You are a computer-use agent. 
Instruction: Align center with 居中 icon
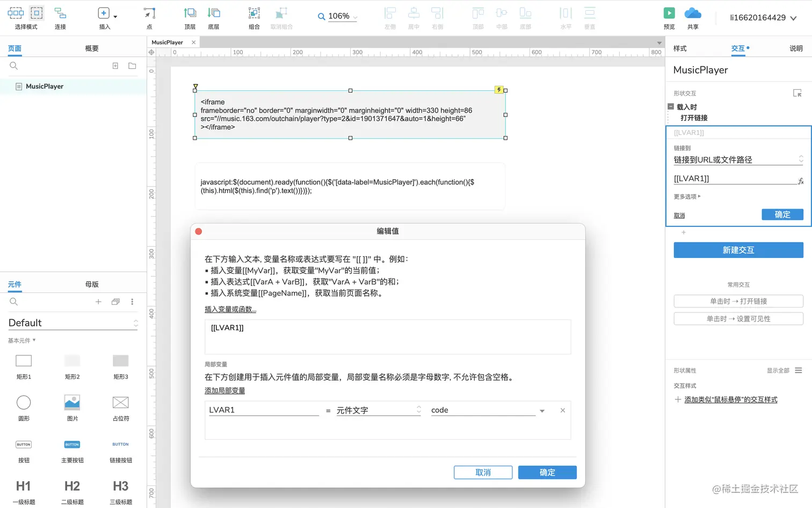click(x=414, y=13)
